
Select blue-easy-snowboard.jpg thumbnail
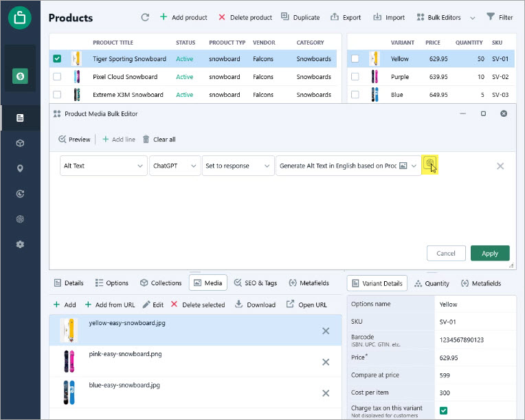tap(69, 393)
